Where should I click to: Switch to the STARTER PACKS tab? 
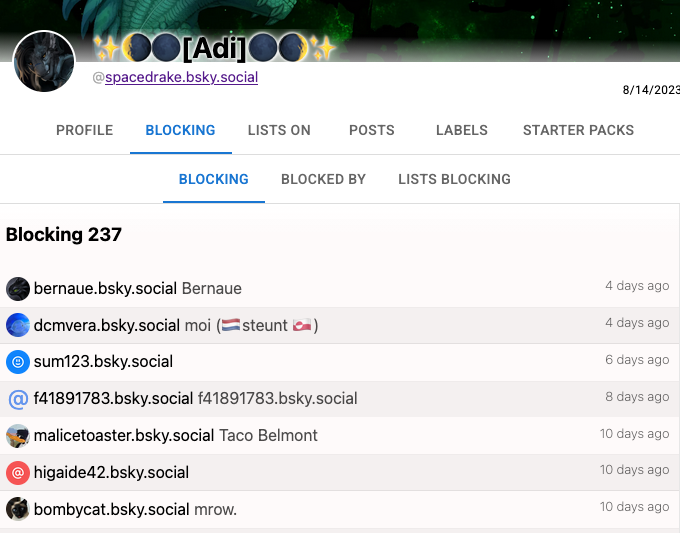click(579, 130)
